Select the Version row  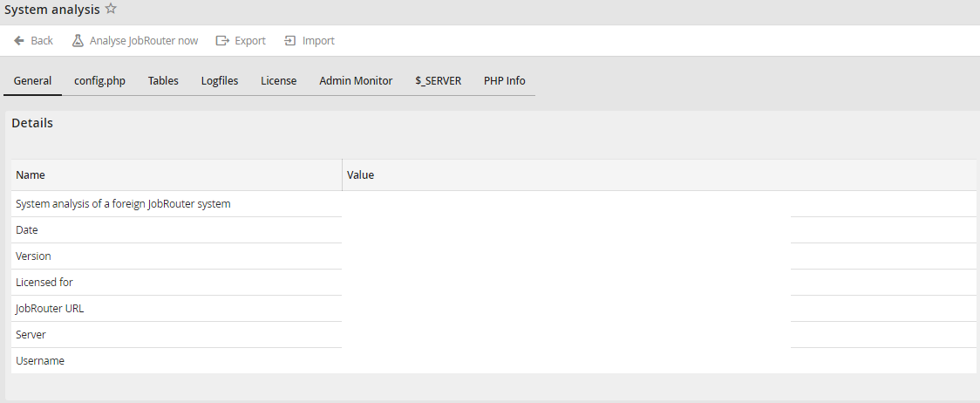(493, 256)
